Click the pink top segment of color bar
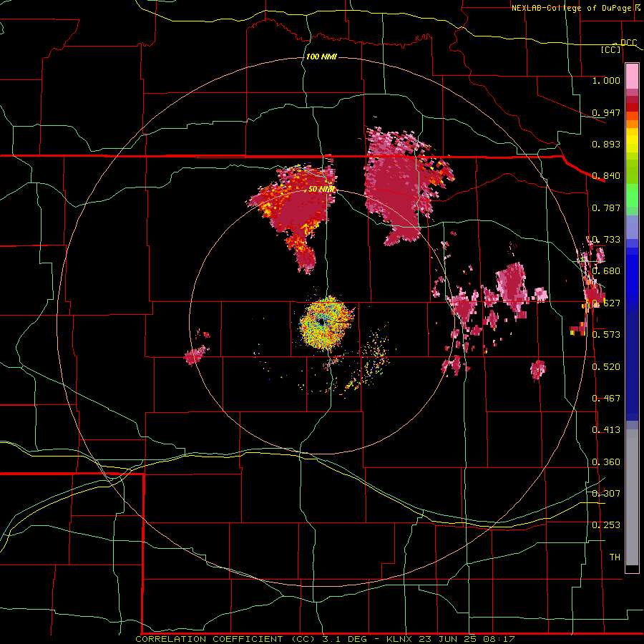644x644 pixels. click(x=632, y=76)
